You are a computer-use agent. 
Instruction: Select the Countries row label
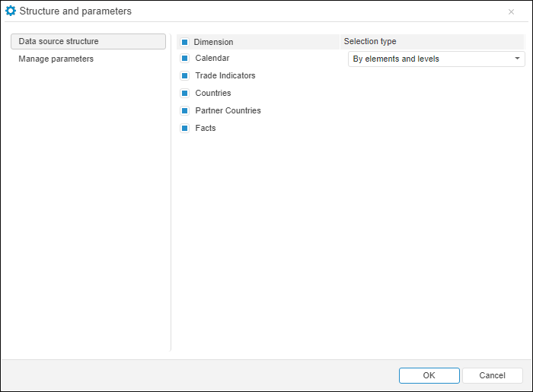coord(213,93)
